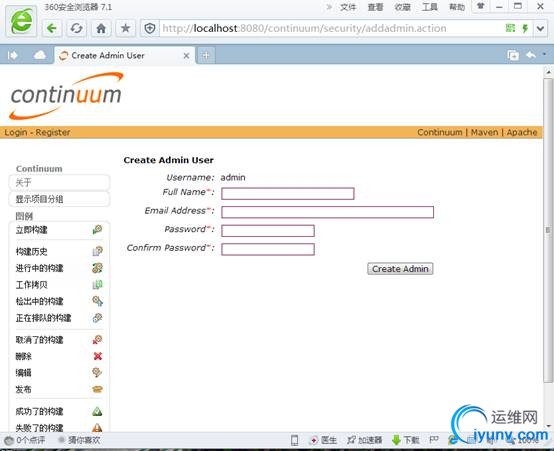Click the Create Admin button
554x451 pixels.
coord(400,269)
